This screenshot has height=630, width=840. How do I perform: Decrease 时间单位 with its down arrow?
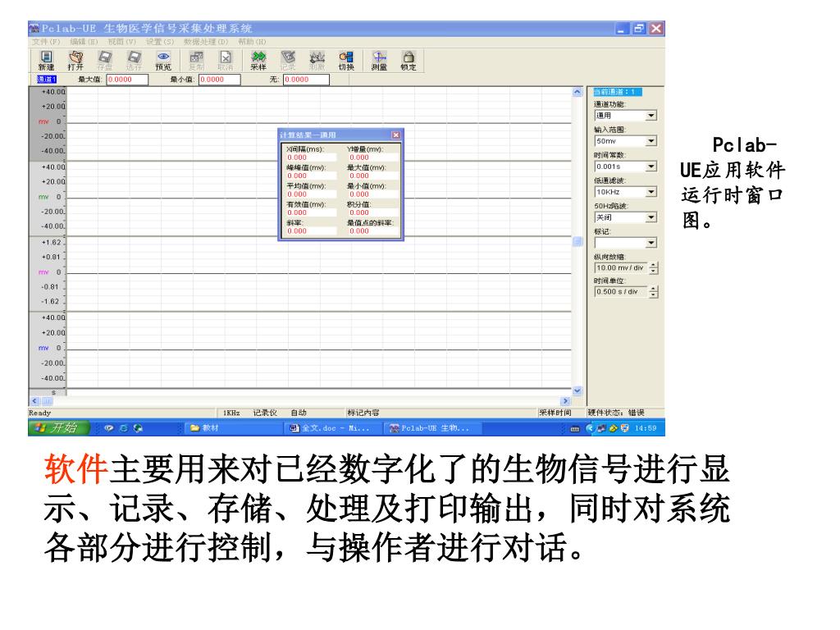(654, 295)
